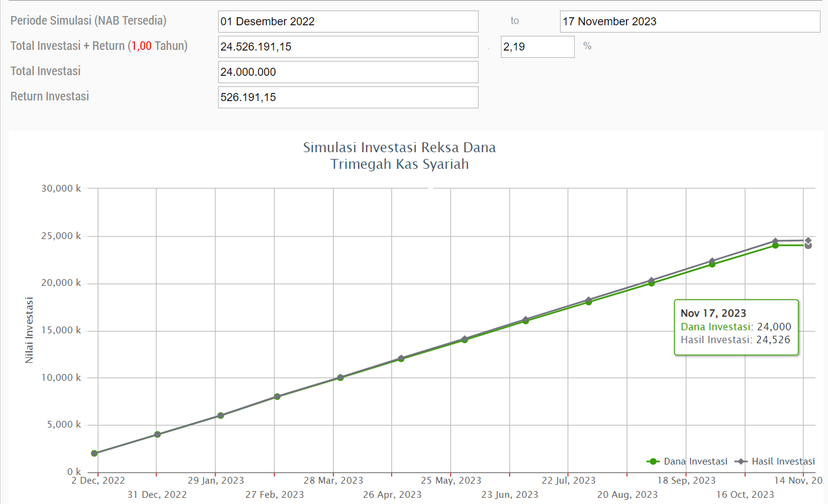Click the 30,000 k y-axis label
The image size is (828, 504).
point(61,189)
